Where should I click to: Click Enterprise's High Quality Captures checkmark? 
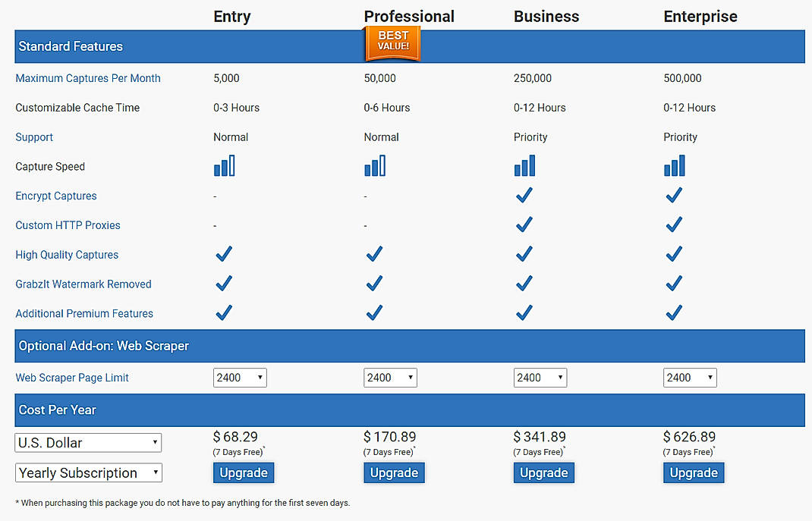674,254
